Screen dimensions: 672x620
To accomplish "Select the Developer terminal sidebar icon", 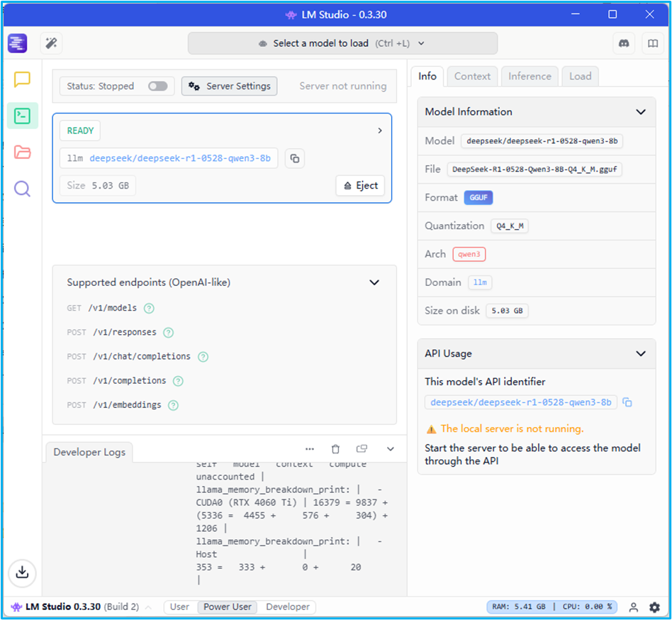I will click(x=22, y=116).
